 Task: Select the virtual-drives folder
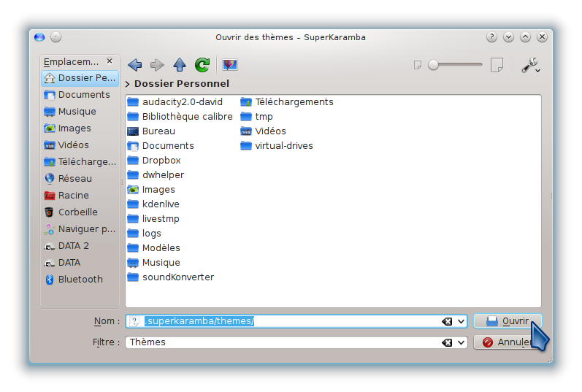click(277, 145)
